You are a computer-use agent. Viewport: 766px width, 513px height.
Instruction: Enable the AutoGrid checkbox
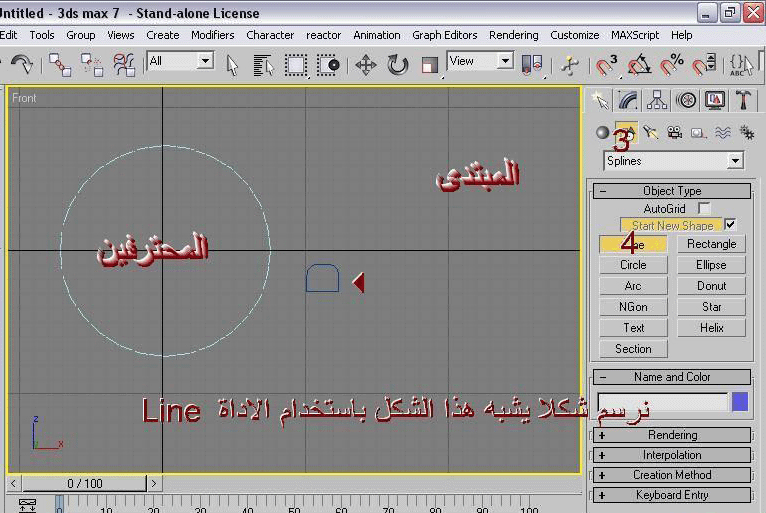pos(704,209)
